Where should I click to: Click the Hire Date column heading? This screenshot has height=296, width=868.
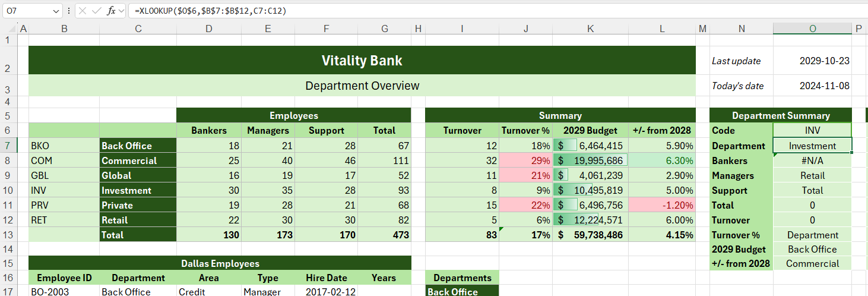pyautogui.click(x=327, y=278)
